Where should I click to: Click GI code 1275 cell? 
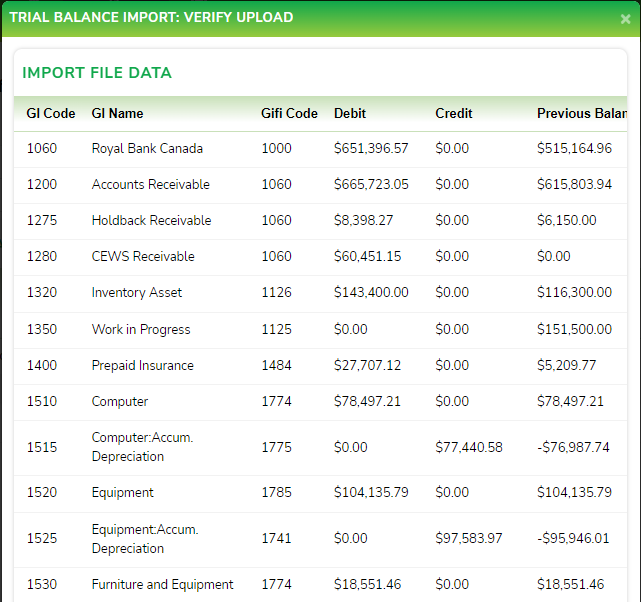42,220
